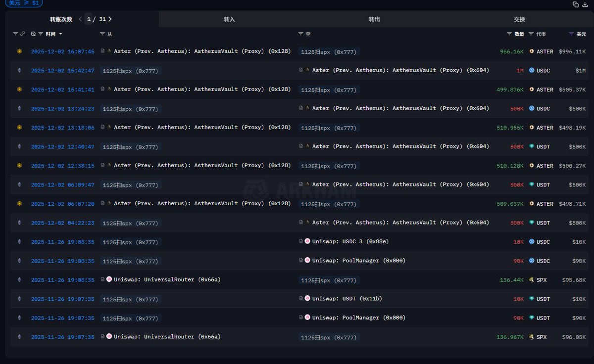The image size is (594, 364).
Task: Copy the transfers table using copy icon
Action: 576,4
